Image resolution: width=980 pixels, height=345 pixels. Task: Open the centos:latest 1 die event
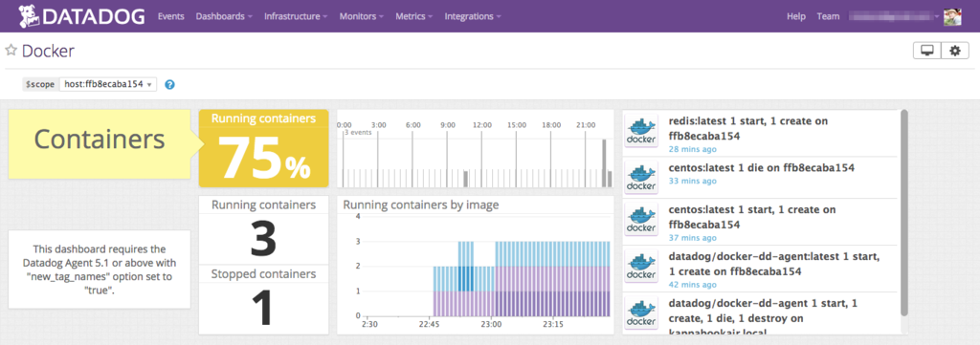click(761, 168)
